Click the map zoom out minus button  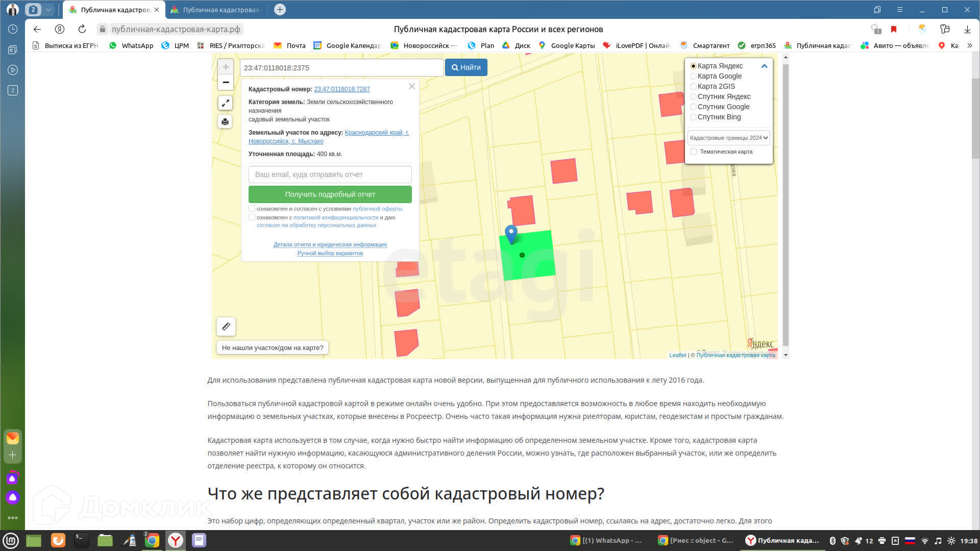pyautogui.click(x=226, y=82)
